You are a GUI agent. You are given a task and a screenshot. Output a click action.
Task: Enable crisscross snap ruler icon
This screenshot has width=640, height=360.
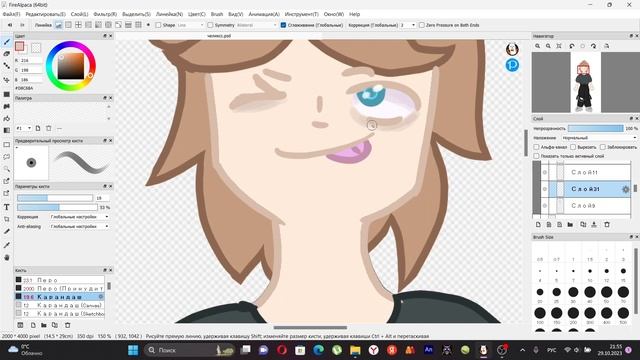click(x=78, y=25)
